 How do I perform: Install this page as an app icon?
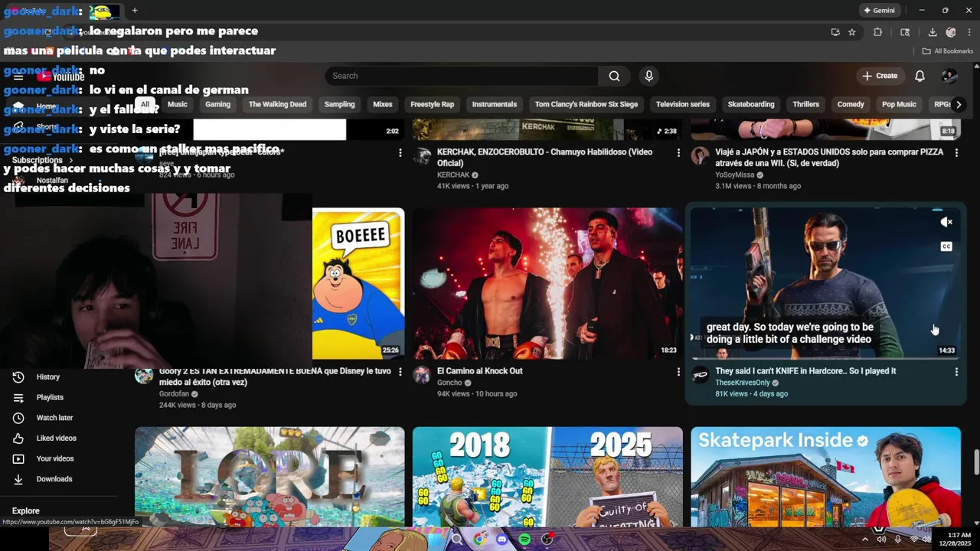pos(835,32)
